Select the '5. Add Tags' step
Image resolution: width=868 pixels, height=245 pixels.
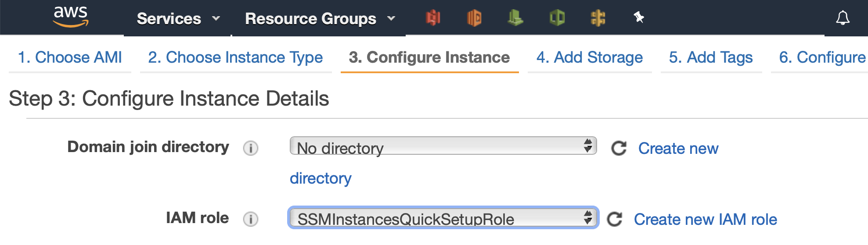[x=710, y=57]
